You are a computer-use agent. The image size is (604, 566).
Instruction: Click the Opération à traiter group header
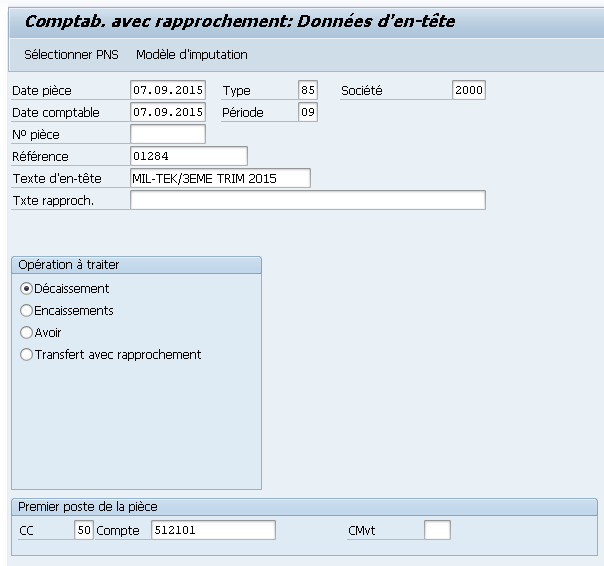pos(69,265)
